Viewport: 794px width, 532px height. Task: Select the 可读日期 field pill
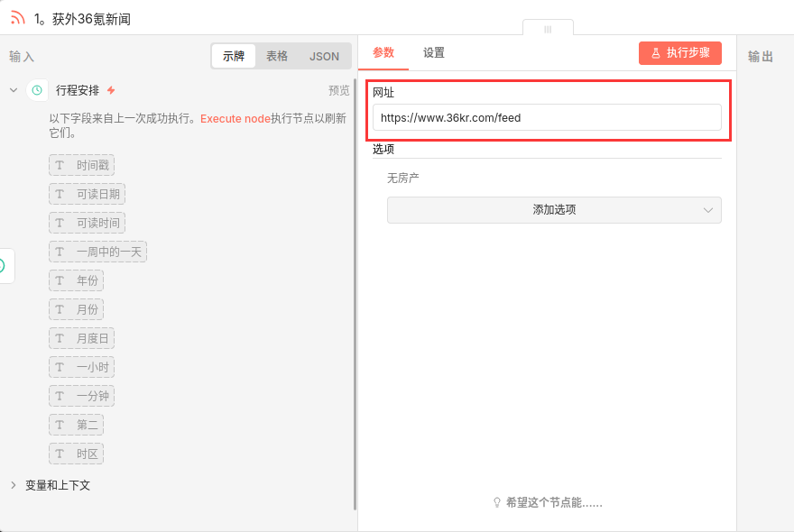[87, 194]
